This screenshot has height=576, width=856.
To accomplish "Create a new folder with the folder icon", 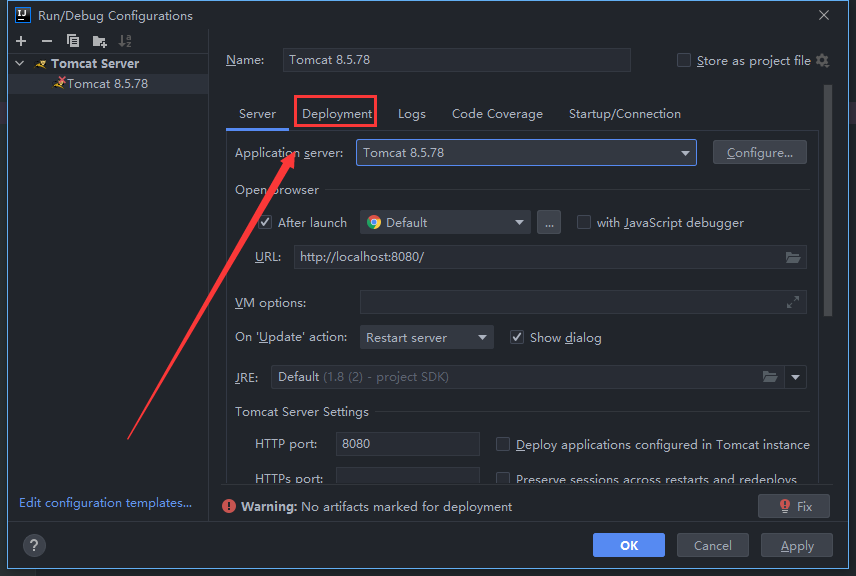I will pyautogui.click(x=99, y=41).
